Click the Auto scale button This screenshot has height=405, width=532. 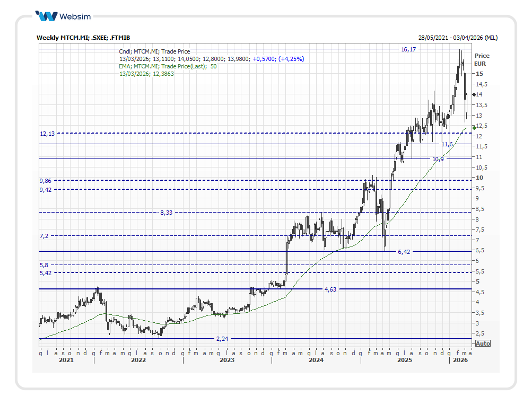[483, 344]
